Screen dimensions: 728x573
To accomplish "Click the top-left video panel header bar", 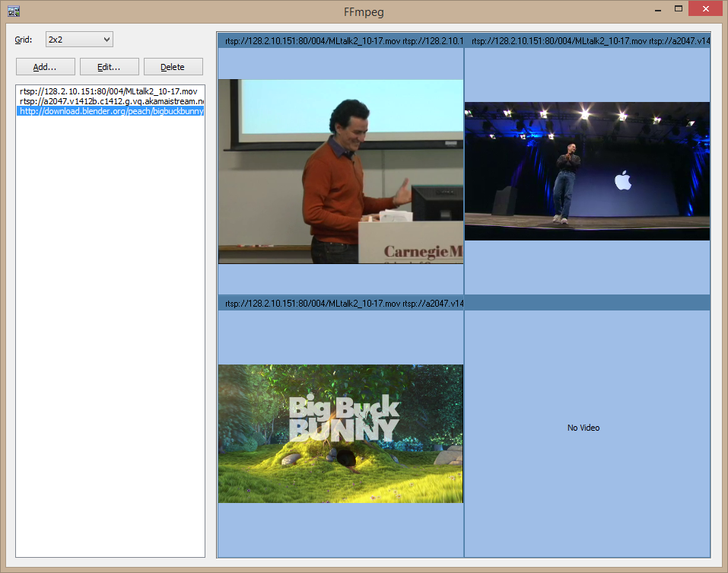I will 340,40.
